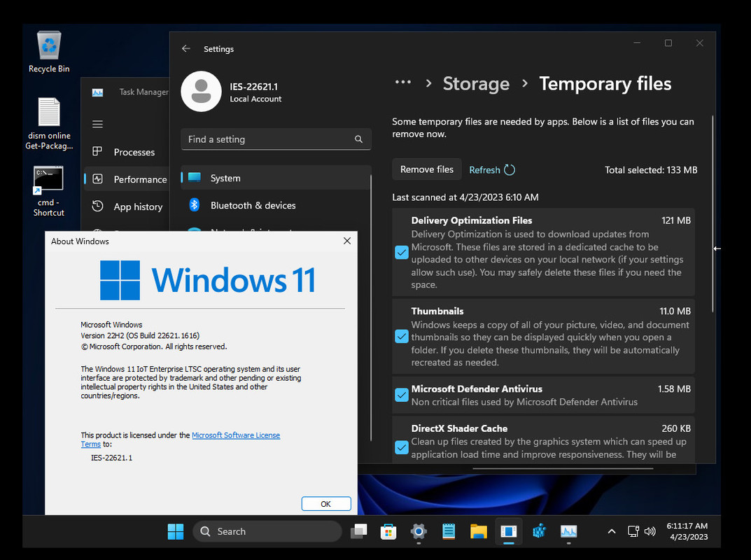The height and width of the screenshot is (560, 751).
Task: Click the Find a setting search box
Action: (x=276, y=139)
